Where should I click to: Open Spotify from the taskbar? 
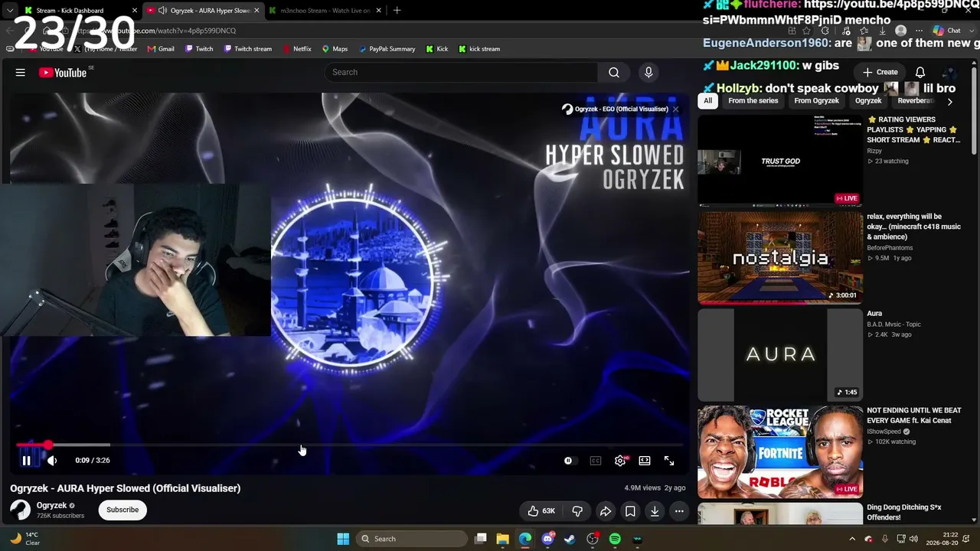pyautogui.click(x=615, y=539)
